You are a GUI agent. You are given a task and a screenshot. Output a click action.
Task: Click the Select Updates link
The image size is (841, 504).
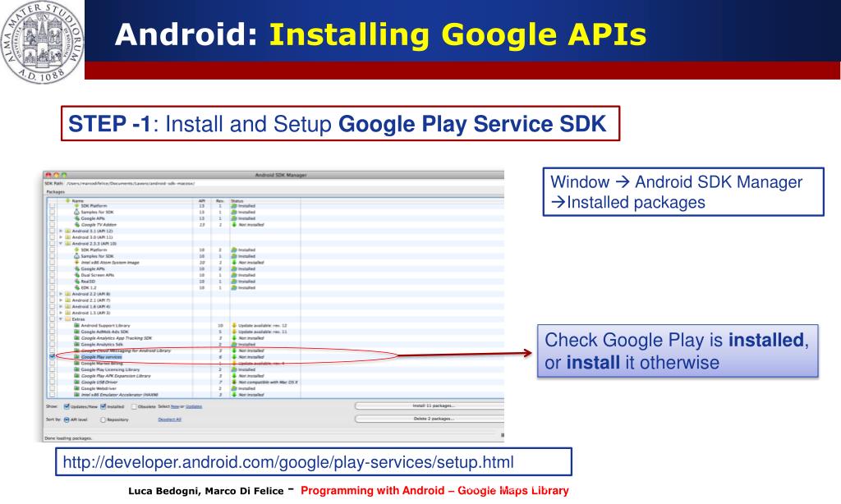[x=194, y=406]
